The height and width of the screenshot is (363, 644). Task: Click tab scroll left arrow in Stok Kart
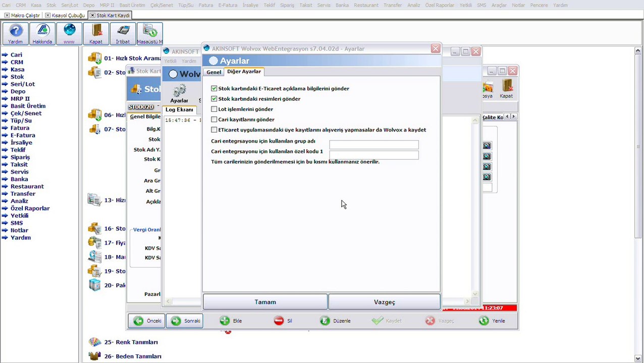point(507,116)
